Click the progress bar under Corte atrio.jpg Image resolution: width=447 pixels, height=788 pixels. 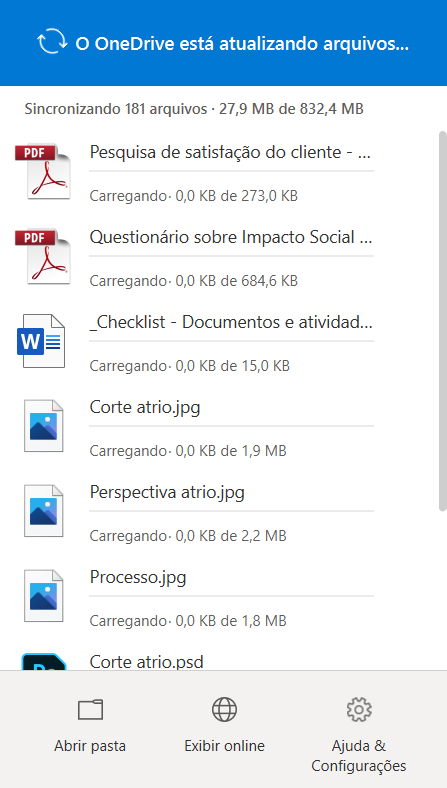231,426
